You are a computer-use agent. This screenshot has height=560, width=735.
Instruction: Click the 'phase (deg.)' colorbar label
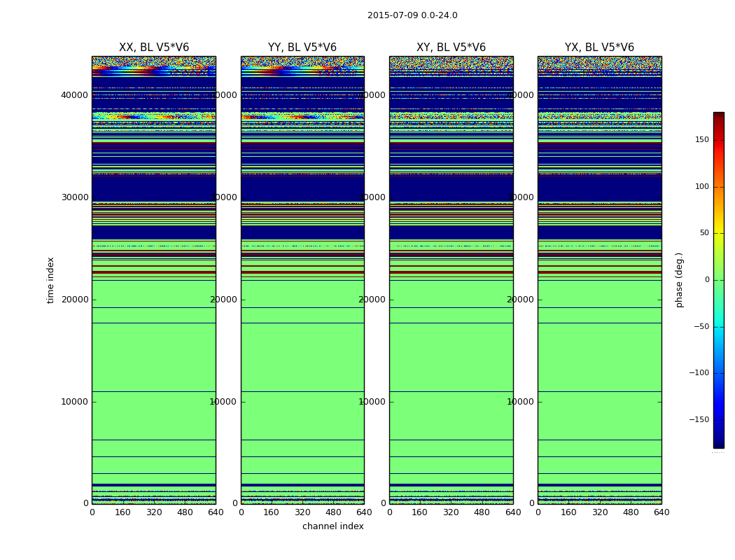tap(679, 280)
